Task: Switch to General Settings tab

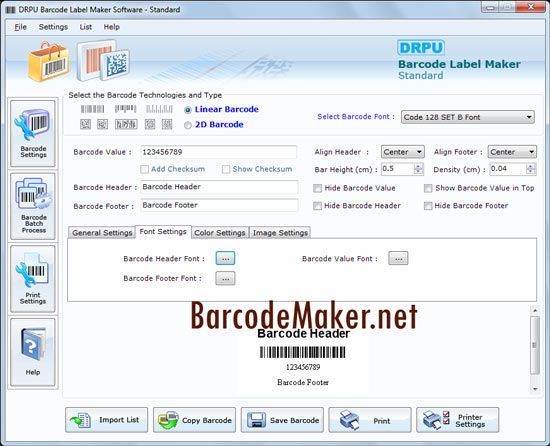Action: [x=102, y=232]
